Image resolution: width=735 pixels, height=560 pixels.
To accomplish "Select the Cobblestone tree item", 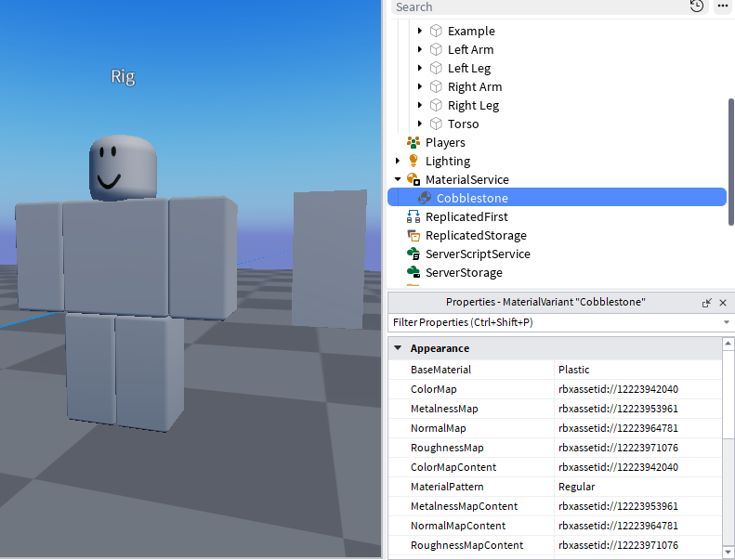I will (x=557, y=198).
